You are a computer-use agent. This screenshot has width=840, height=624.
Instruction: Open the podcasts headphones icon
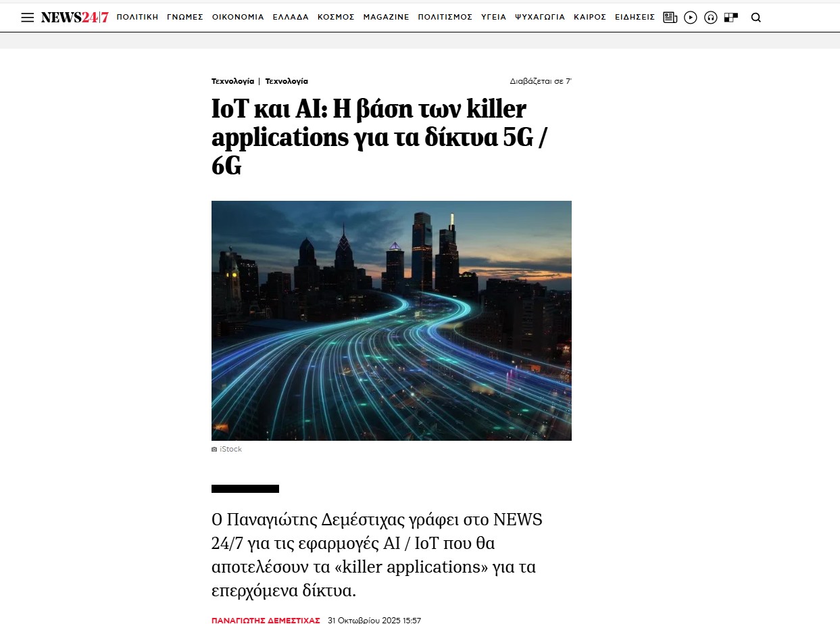(710, 18)
